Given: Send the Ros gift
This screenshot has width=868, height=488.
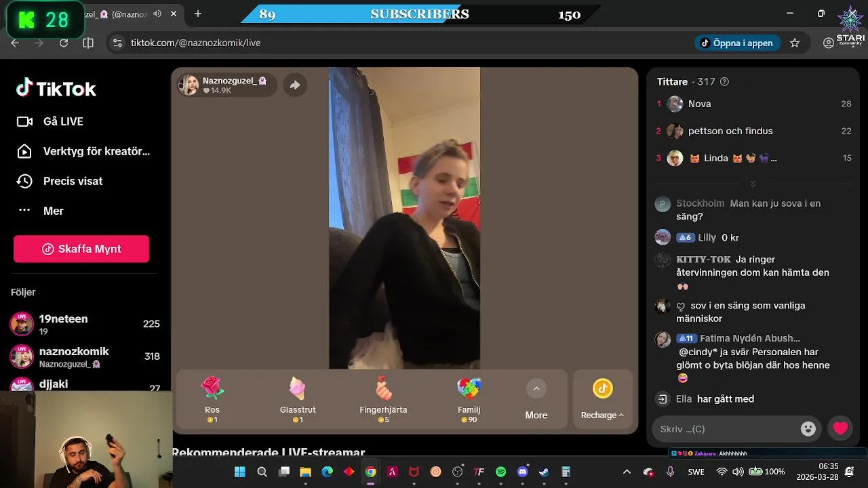Looking at the screenshot, I should [212, 400].
